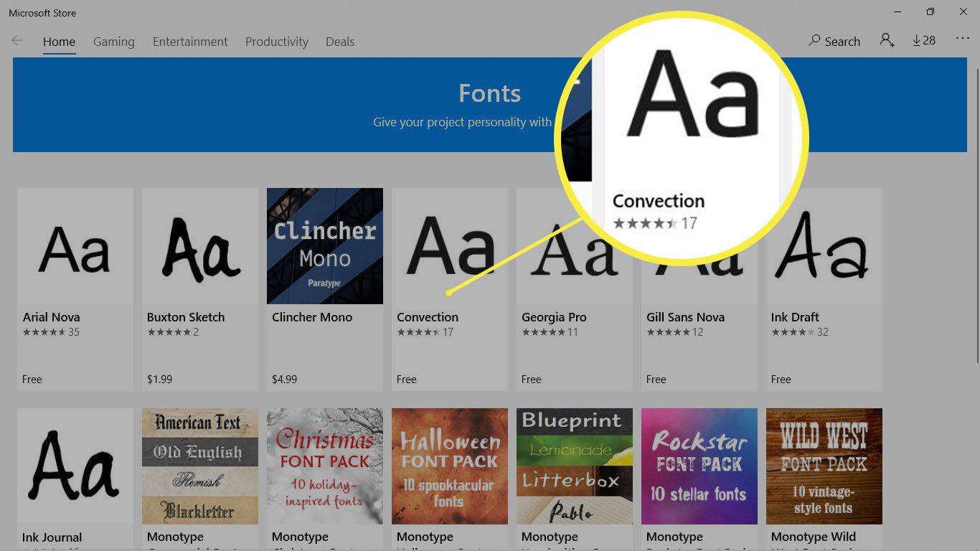The width and height of the screenshot is (980, 551).
Task: Click the Fonts banner heading
Action: (490, 93)
